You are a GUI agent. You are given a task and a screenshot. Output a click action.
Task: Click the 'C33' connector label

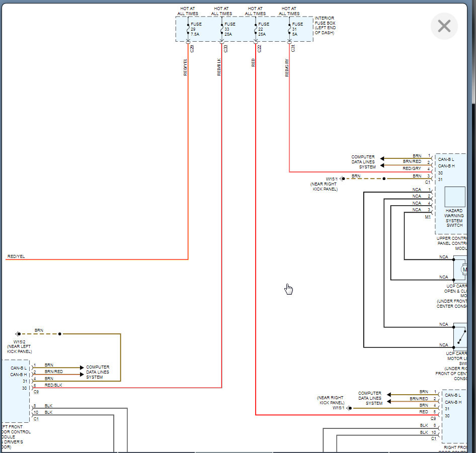click(x=225, y=48)
